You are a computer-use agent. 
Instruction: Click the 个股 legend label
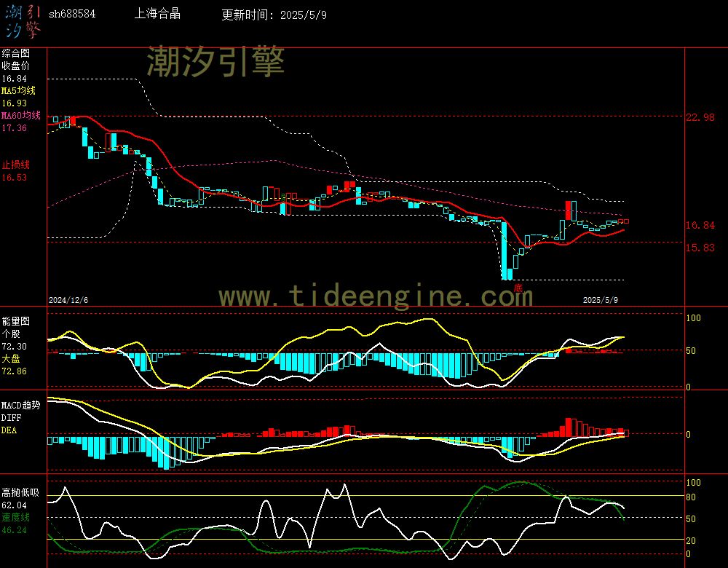(11, 334)
